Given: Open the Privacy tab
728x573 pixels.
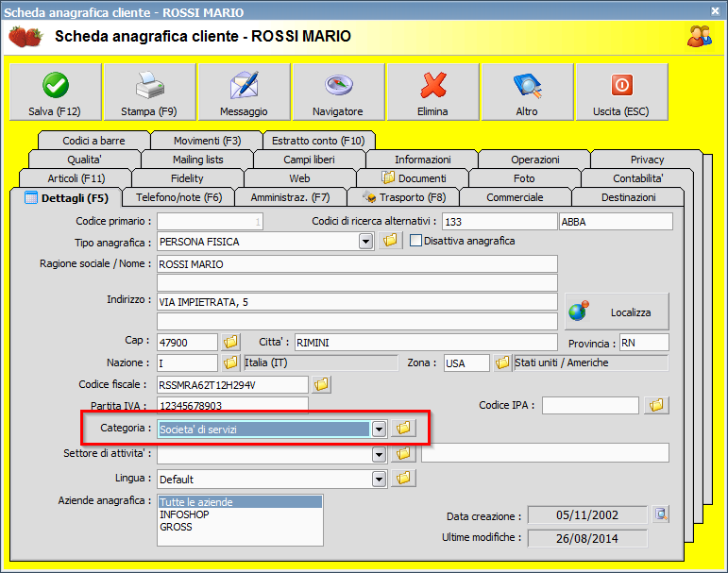Looking at the screenshot, I should [647, 160].
